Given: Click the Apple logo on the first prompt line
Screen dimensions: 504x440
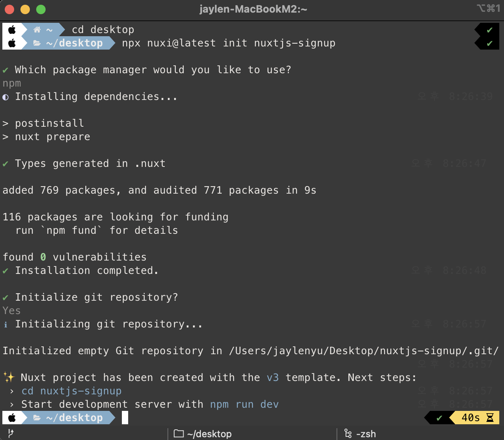Looking at the screenshot, I should (12, 30).
